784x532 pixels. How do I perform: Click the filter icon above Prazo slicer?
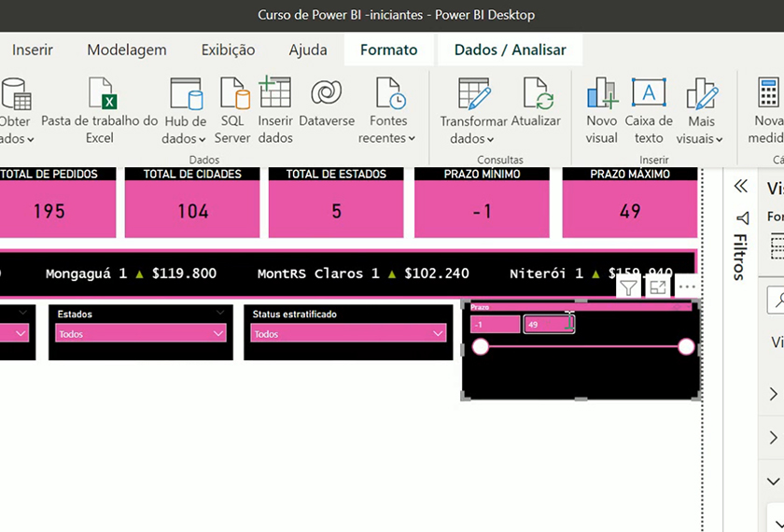point(629,288)
